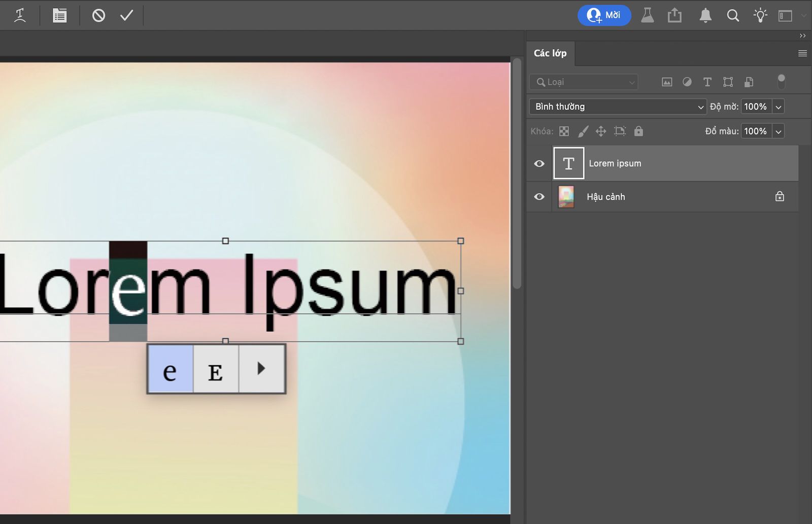Click the Đổ màu fill value field

(x=756, y=131)
